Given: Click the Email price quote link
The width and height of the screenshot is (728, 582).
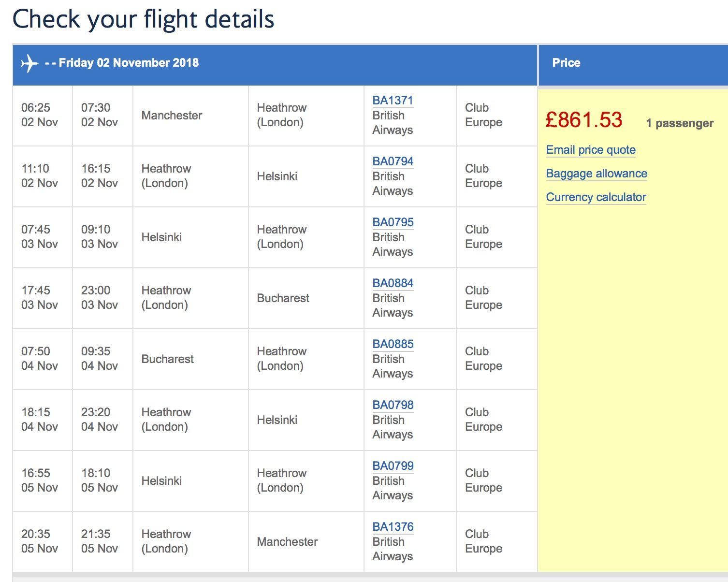Looking at the screenshot, I should click(591, 150).
